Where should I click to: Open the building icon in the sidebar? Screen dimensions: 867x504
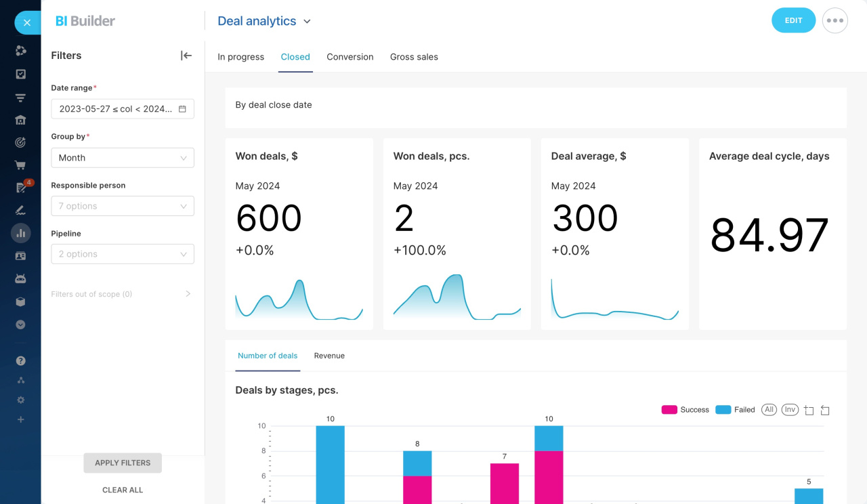point(21,120)
